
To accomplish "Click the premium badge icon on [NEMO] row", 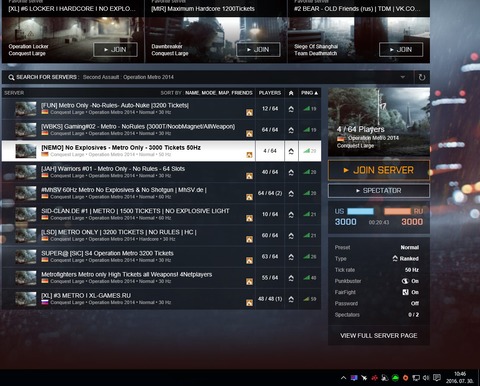I will pos(249,155).
